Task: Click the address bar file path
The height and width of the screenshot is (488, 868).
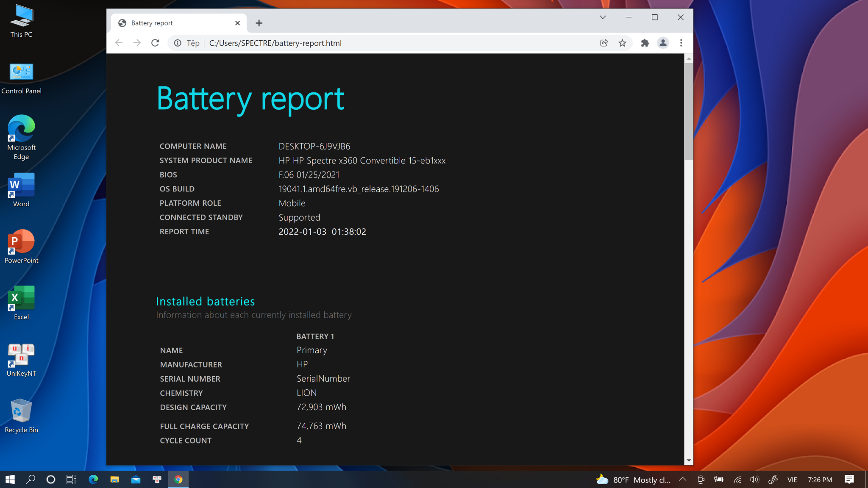Action: coord(275,43)
